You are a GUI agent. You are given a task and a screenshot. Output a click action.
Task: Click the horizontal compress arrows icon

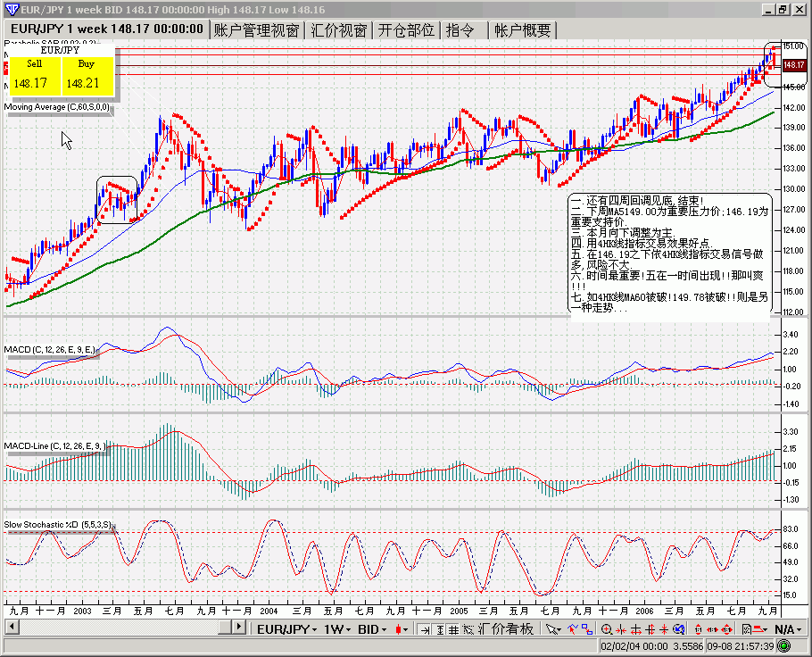pyautogui.click(x=621, y=629)
